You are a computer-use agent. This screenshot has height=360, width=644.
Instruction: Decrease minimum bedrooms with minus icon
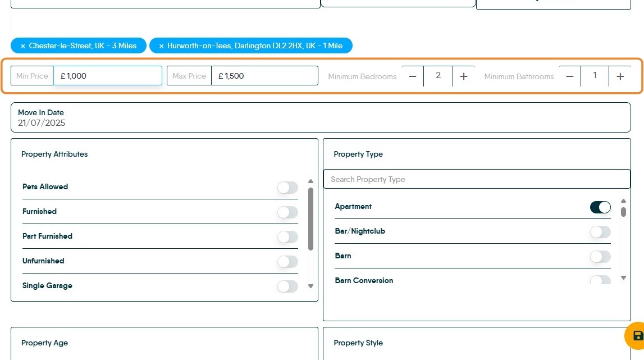(x=412, y=76)
